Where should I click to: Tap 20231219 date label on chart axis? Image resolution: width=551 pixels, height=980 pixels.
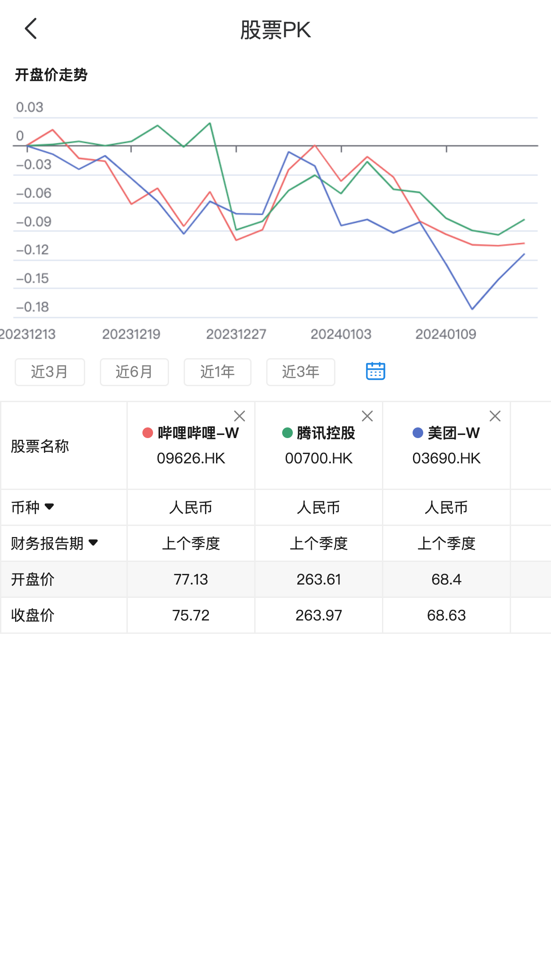[131, 334]
